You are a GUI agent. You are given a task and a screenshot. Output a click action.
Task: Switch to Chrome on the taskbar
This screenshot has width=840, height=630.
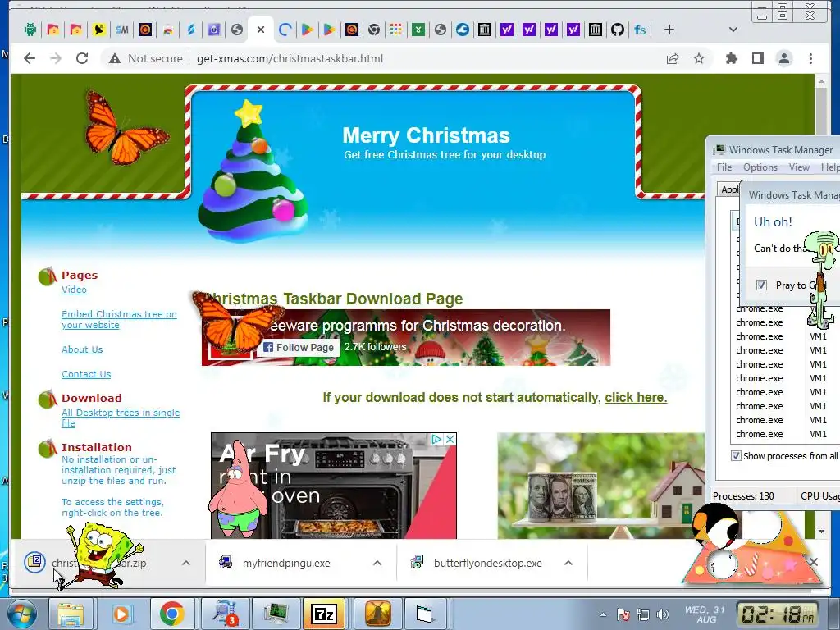(171, 614)
